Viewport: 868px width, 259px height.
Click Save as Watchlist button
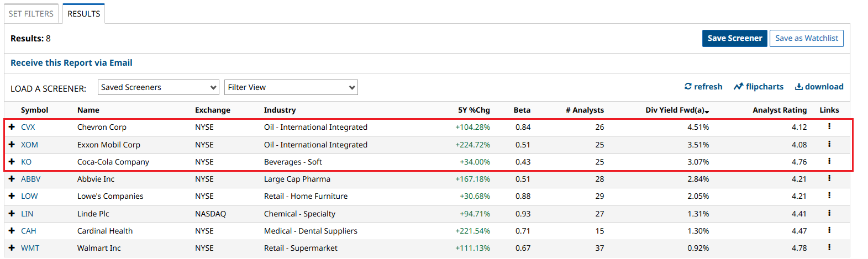coord(806,38)
